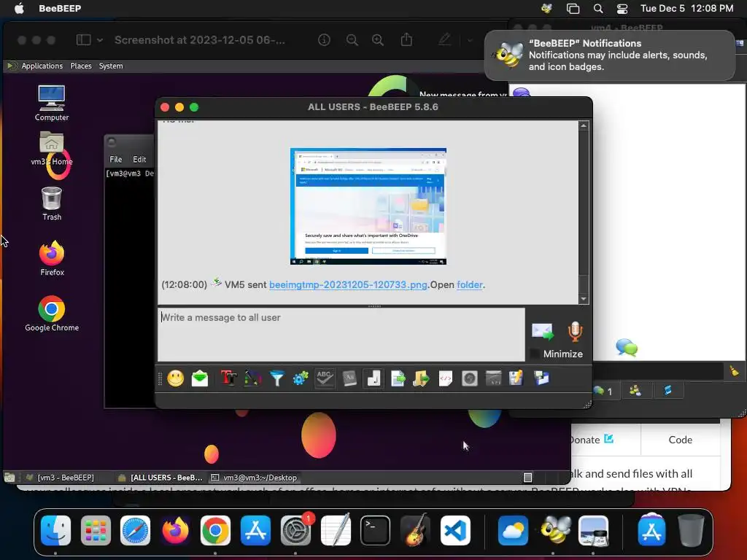747x560 pixels.
Task: Open the folder link in the chat
Action: click(470, 285)
